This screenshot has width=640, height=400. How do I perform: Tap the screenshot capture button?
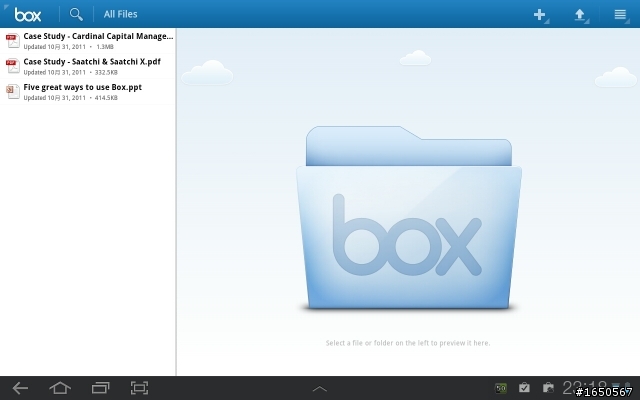coord(139,388)
